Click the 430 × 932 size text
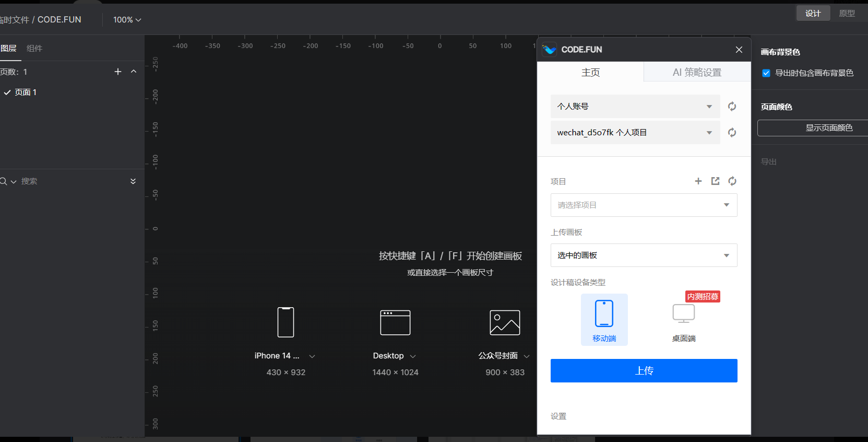The height and width of the screenshot is (442, 868). click(286, 373)
